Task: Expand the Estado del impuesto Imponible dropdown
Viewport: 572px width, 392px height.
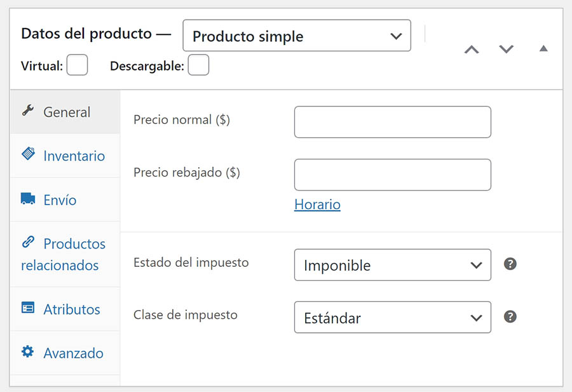Action: [392, 265]
